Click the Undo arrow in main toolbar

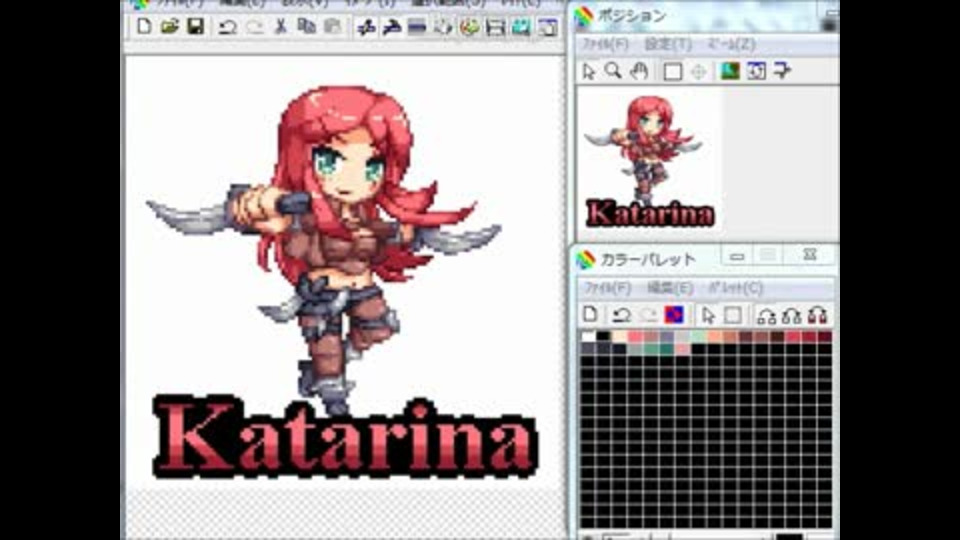(228, 27)
